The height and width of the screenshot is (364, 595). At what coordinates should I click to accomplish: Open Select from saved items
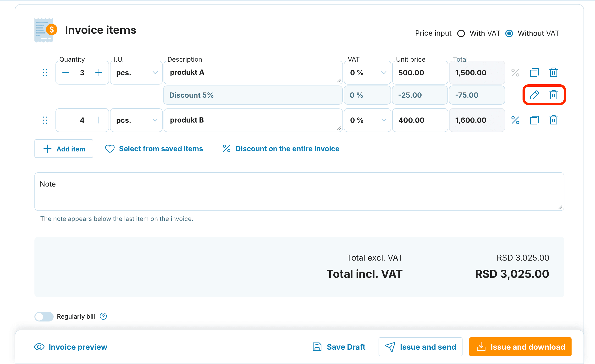(x=154, y=149)
